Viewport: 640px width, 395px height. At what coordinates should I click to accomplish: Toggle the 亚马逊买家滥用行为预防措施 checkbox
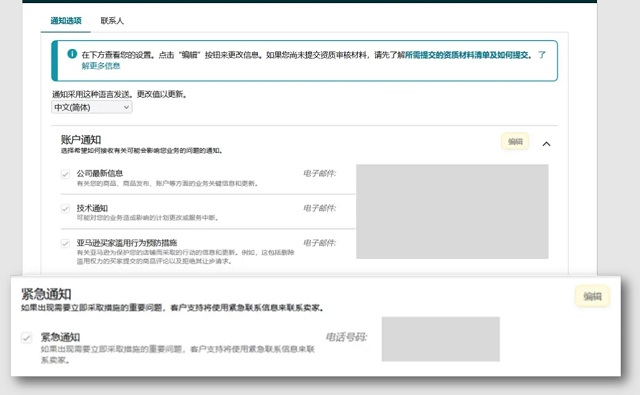pos(65,244)
